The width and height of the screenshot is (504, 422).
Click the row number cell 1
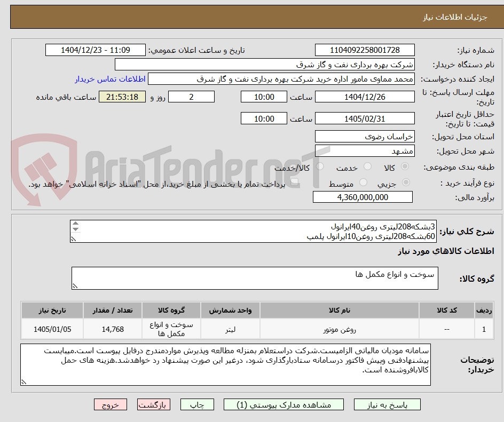click(484, 329)
